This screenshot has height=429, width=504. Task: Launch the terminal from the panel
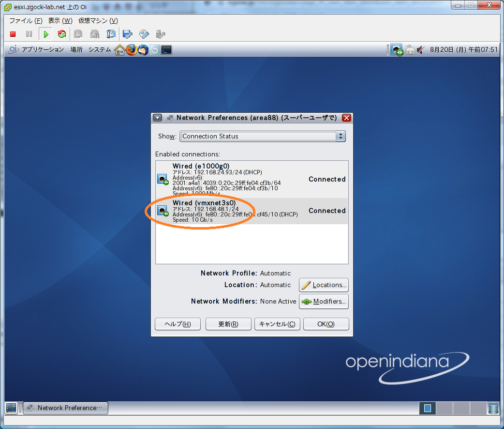(x=166, y=50)
